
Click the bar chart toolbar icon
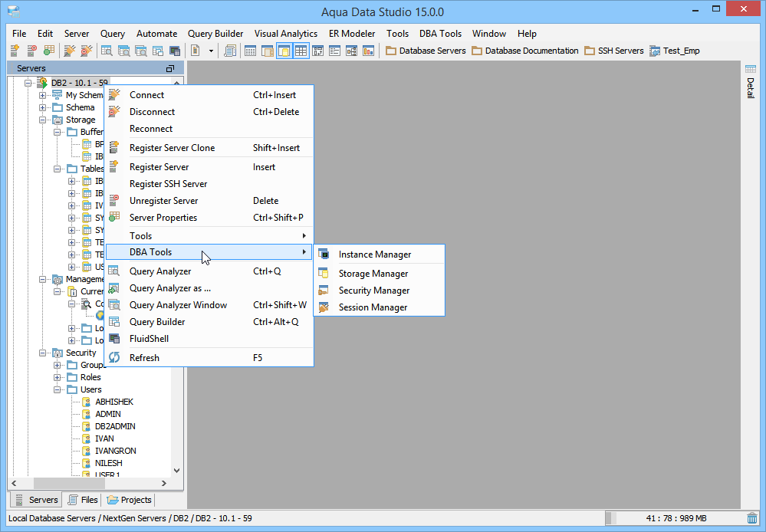(368, 51)
